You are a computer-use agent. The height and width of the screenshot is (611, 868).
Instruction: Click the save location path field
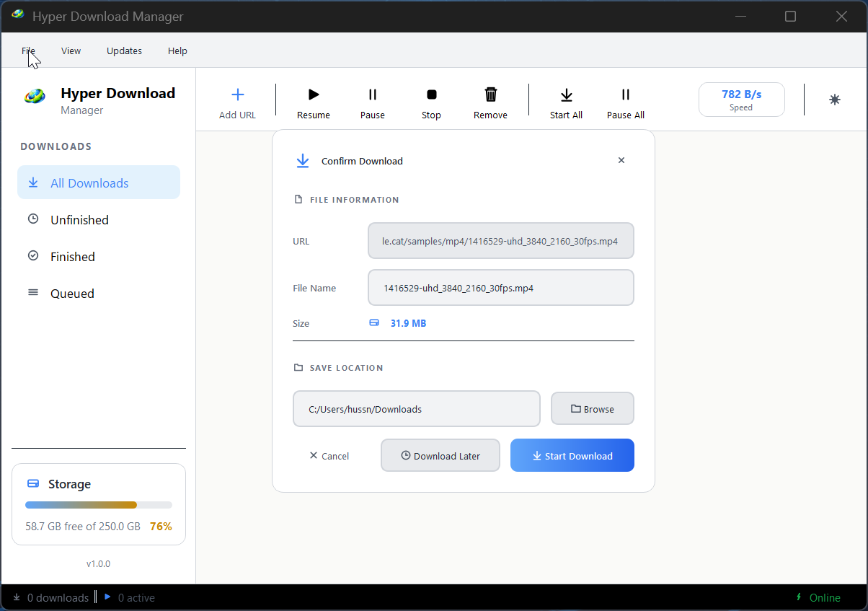(x=416, y=408)
